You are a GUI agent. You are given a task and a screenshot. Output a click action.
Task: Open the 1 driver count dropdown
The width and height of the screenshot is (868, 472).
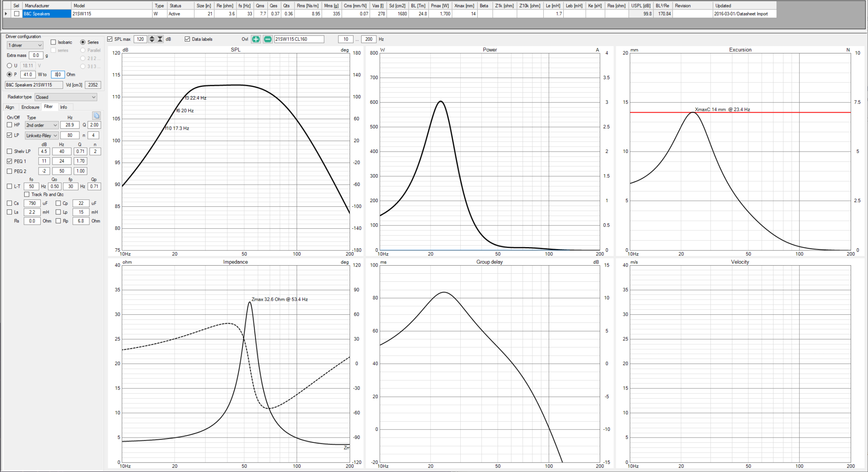[x=25, y=45]
